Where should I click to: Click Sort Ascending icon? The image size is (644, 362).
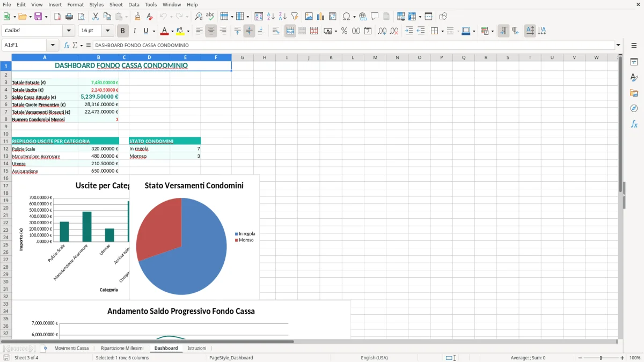[x=270, y=17]
